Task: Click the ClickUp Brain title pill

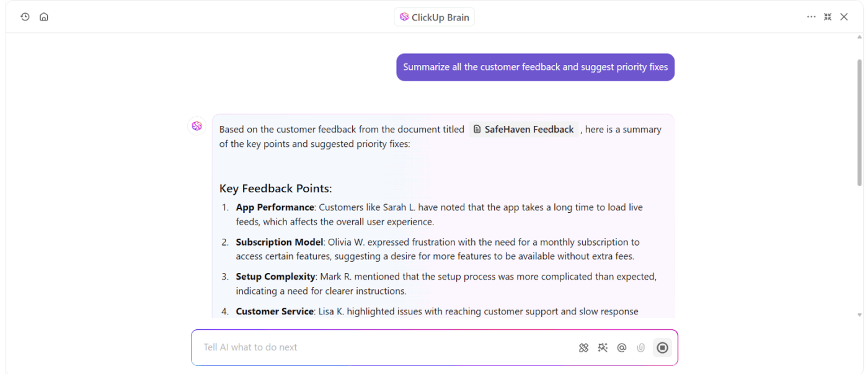Action: click(x=434, y=17)
